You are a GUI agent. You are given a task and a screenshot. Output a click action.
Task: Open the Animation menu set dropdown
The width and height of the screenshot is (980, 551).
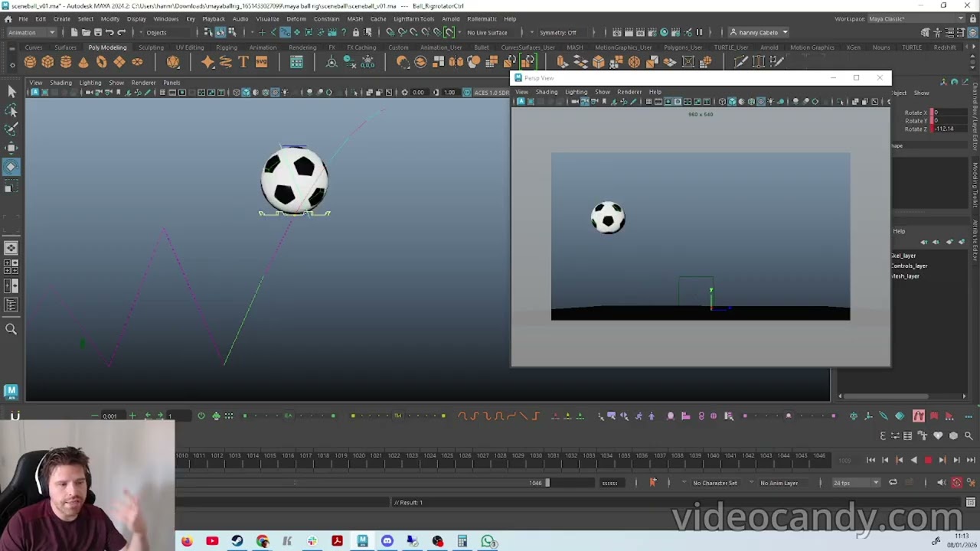pyautogui.click(x=31, y=32)
